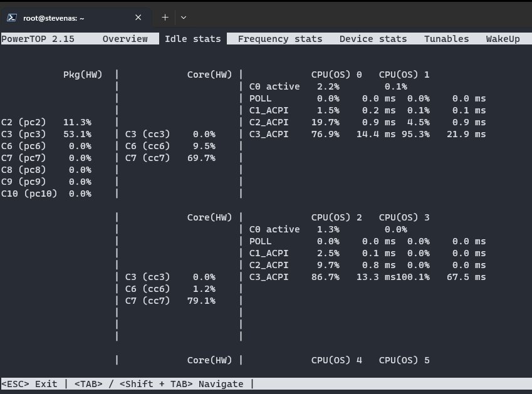This screenshot has height=394, width=532.
Task: Click the CPU(OS) 4 header
Action: [x=336, y=360]
